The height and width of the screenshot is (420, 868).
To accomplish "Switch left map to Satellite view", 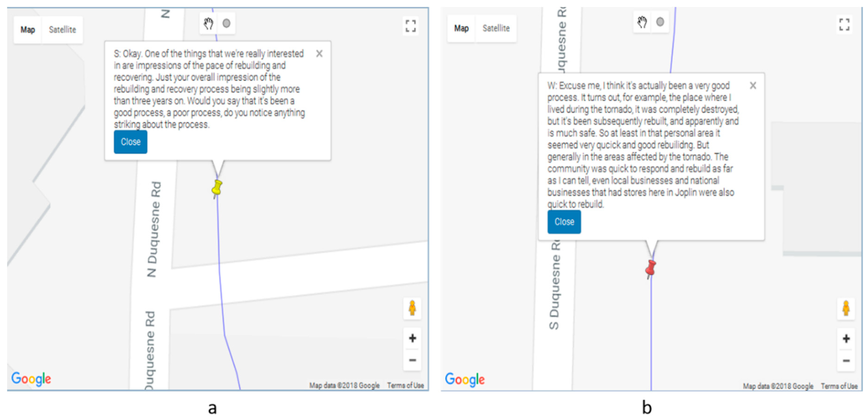I will 62,30.
